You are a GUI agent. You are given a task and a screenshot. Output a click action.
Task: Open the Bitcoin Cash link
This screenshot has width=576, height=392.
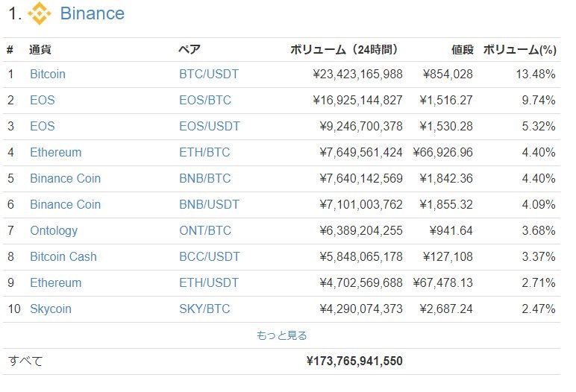pos(63,257)
